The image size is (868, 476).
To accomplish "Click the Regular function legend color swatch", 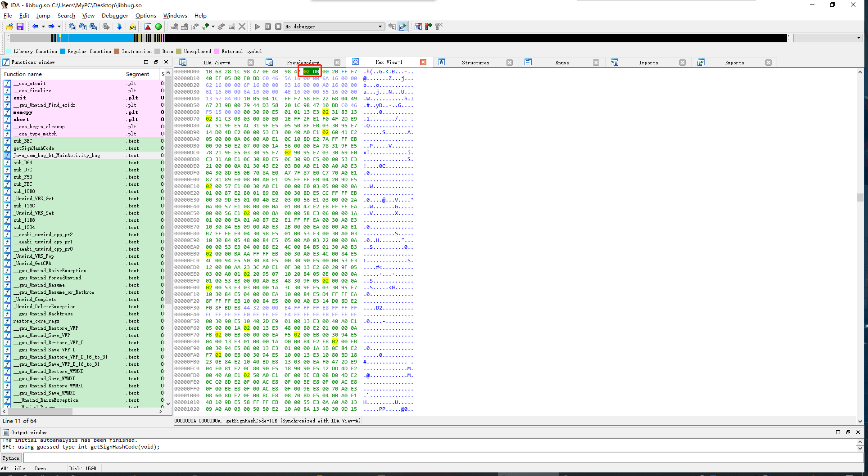I will (x=63, y=51).
